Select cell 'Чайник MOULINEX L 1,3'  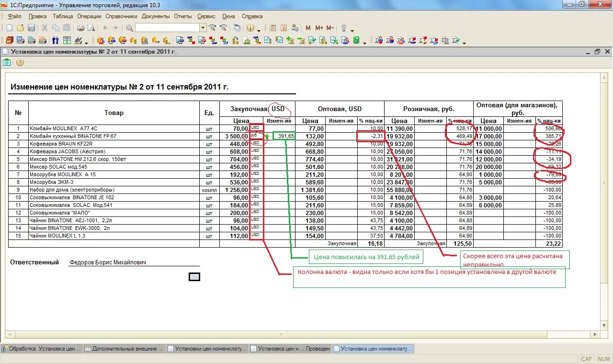[x=114, y=236]
